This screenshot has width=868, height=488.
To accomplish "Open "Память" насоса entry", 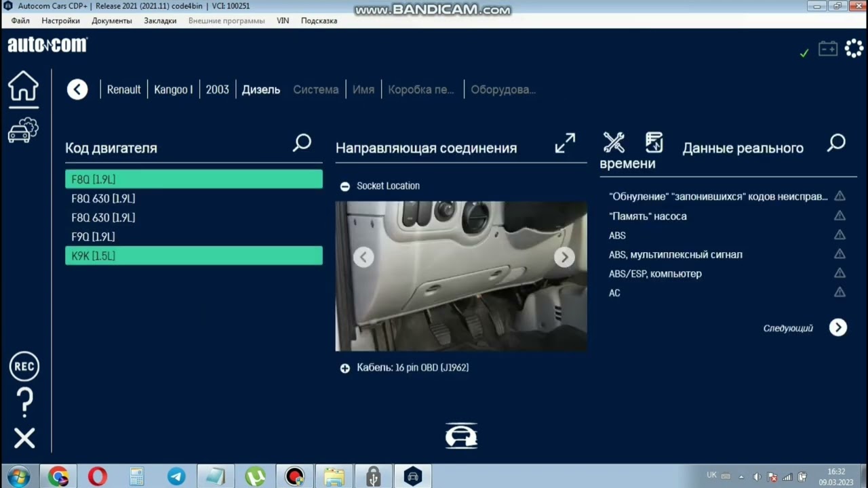I will pyautogui.click(x=648, y=216).
